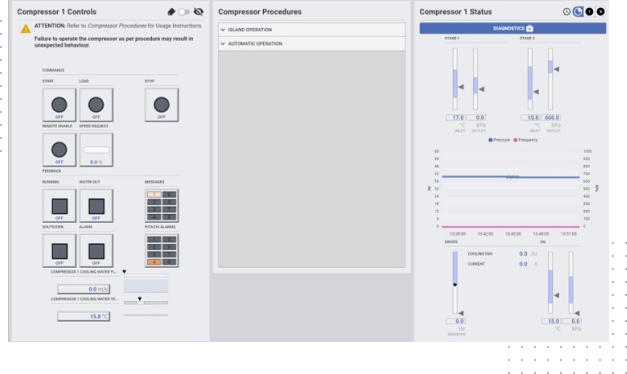Screen dimensions: 627x374
Task: Click the warning triangle attention icon
Action: click(26, 29)
